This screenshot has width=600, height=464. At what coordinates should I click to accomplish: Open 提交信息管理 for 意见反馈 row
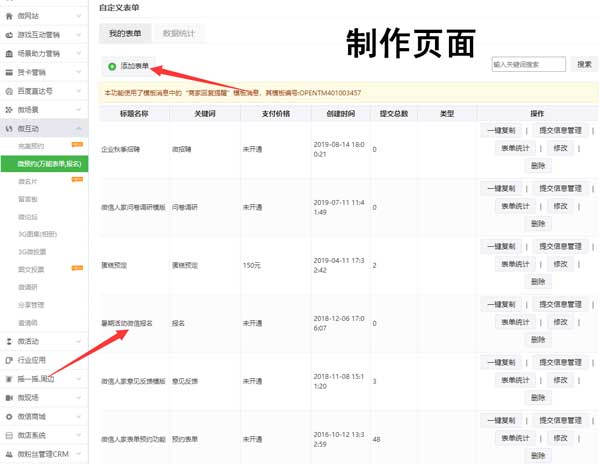pos(560,363)
